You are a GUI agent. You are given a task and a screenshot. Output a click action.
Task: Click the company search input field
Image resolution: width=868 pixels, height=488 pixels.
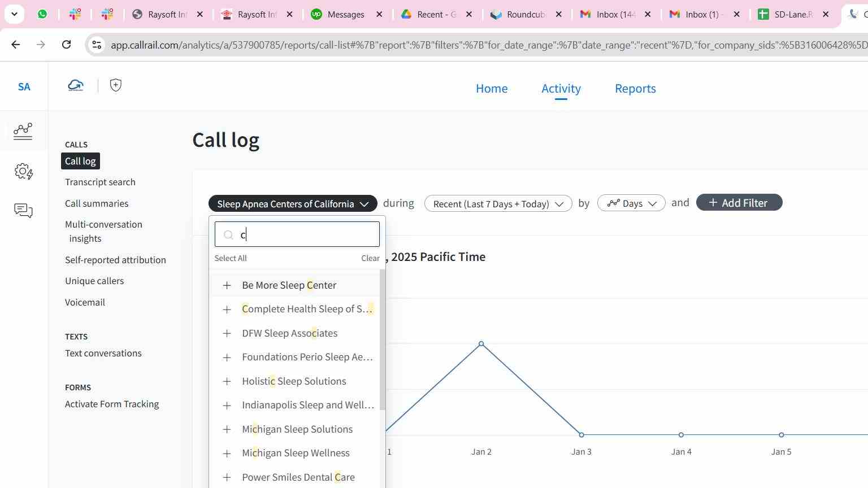point(297,234)
